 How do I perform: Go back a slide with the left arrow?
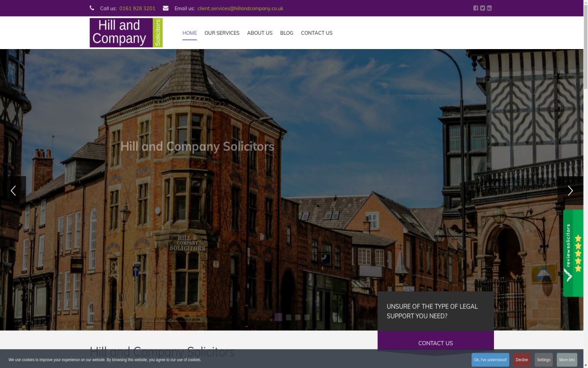[x=13, y=190]
